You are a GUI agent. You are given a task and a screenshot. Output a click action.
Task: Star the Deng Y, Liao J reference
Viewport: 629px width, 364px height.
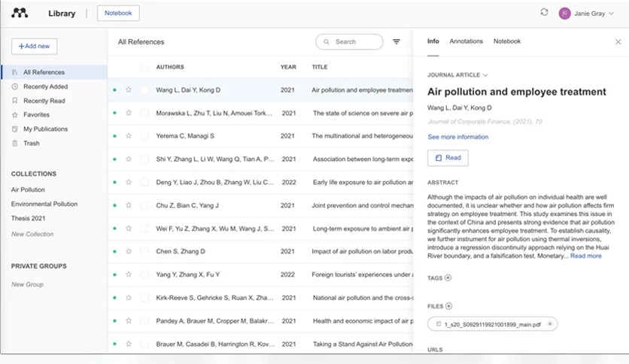click(x=129, y=182)
